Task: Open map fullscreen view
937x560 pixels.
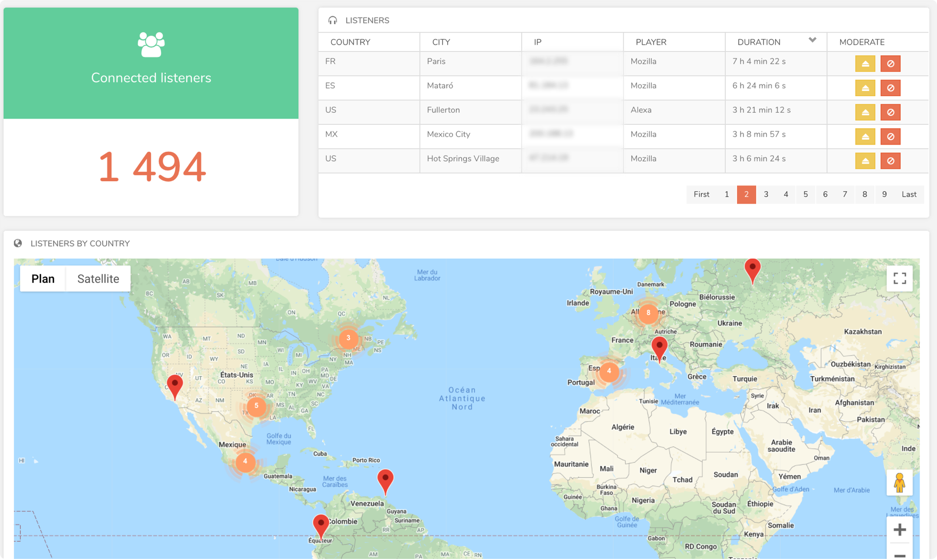Action: click(899, 278)
